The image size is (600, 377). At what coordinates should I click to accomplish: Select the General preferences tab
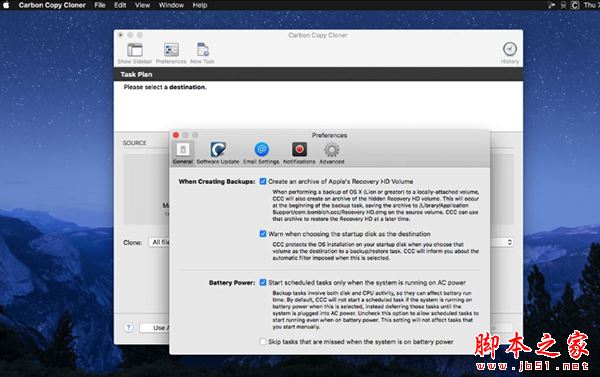183,153
